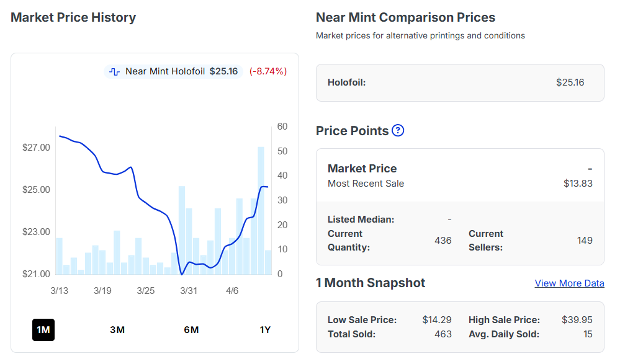
Task: Click the Price Points help question-mark icon
Action: tap(398, 131)
